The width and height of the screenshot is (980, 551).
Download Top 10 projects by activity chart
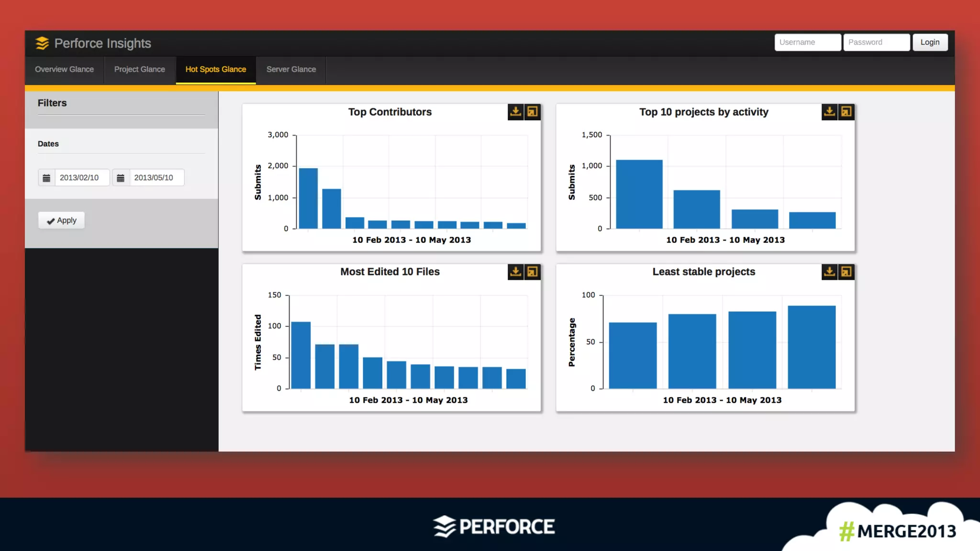click(x=829, y=112)
